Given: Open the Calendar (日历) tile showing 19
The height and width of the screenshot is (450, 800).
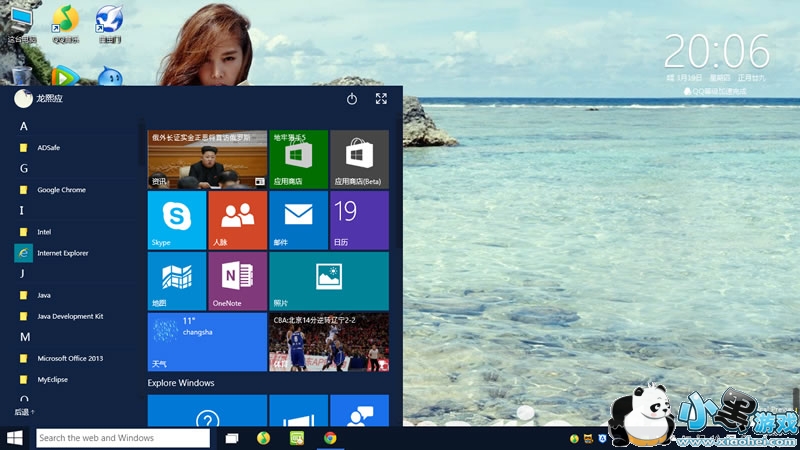Looking at the screenshot, I should 359,220.
